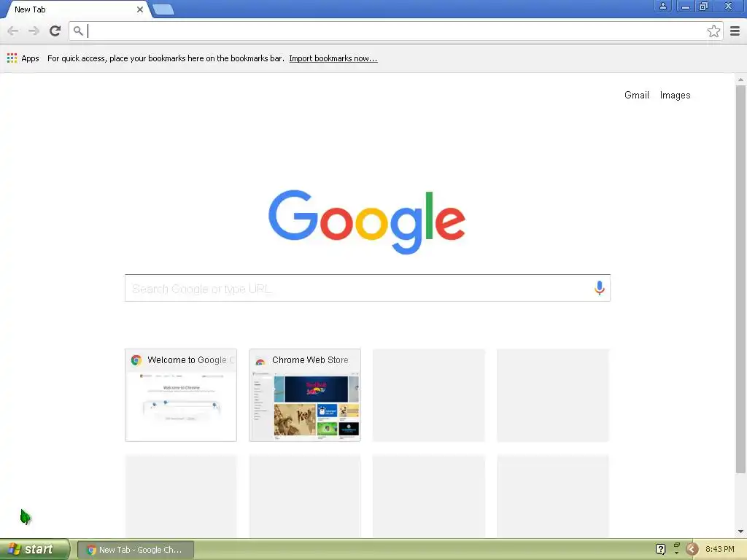
Task: Bookmark this page with the star icon
Action: (x=713, y=31)
